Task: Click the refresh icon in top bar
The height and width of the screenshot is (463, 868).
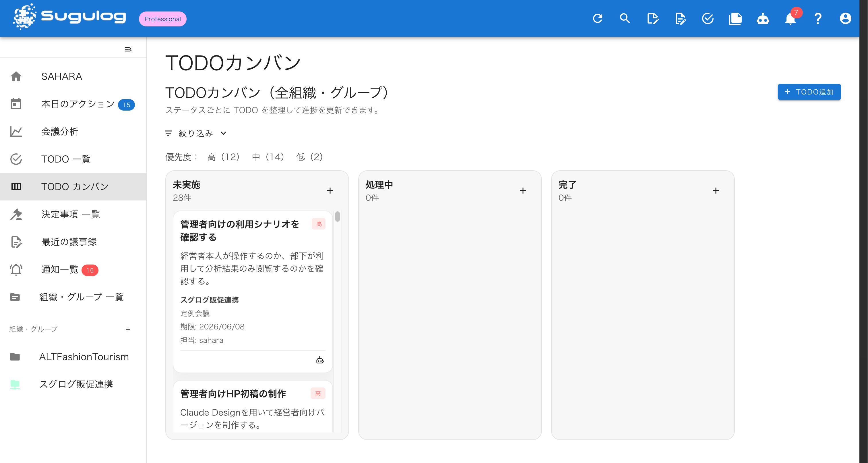Action: click(x=597, y=19)
